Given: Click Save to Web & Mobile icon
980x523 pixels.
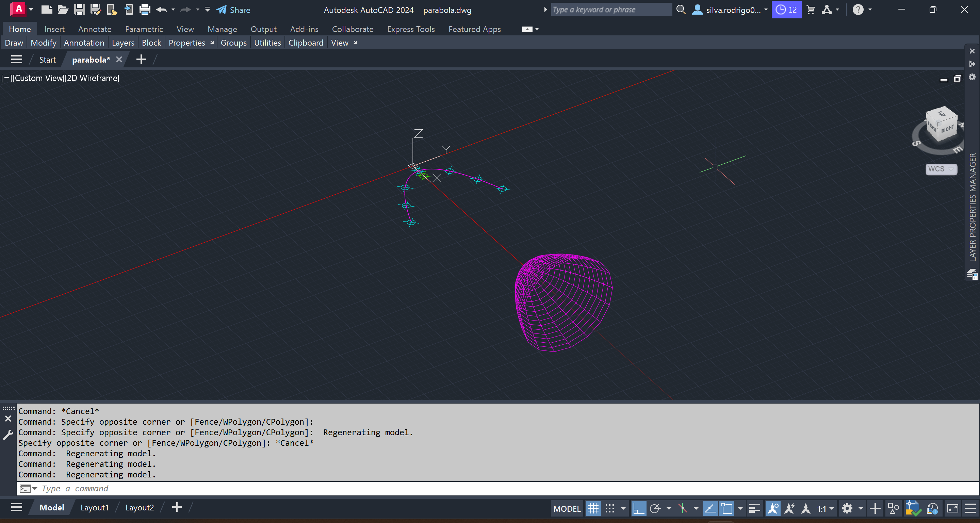Looking at the screenshot, I should click(129, 10).
